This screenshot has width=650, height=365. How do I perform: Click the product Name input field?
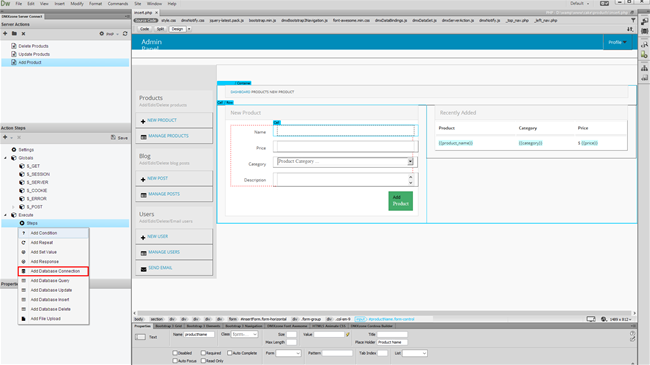coord(345,131)
